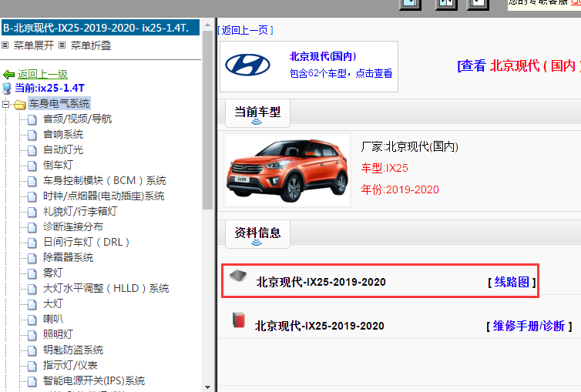The image size is (581, 392).
Task: Select 车型:IX25 text
Action: 385,168
